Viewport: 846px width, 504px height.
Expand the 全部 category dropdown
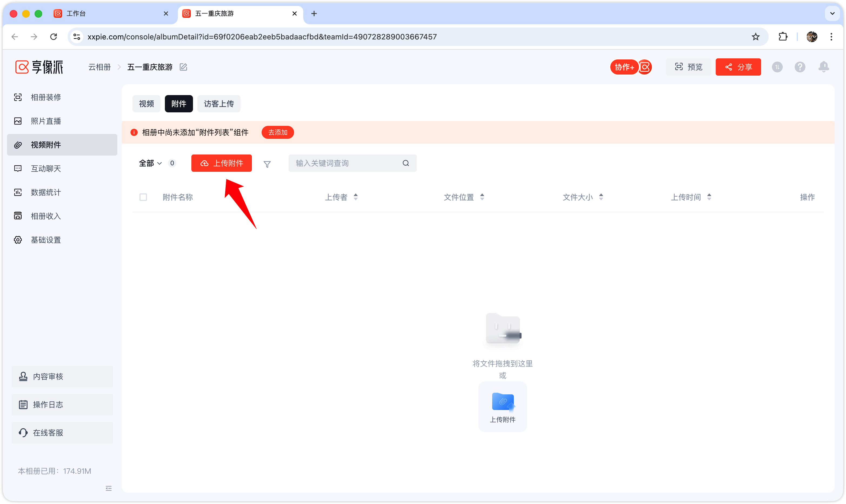pyautogui.click(x=150, y=163)
